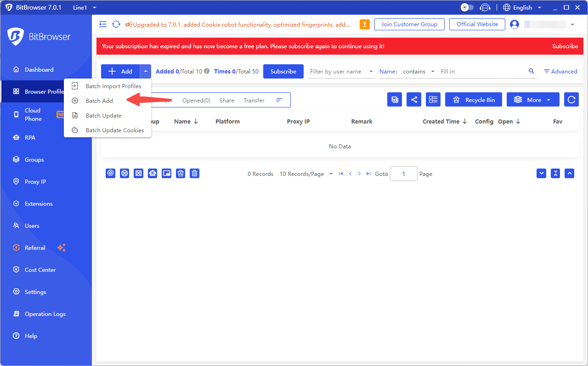
Task: Select Batch Update from the menu
Action: (107, 115)
